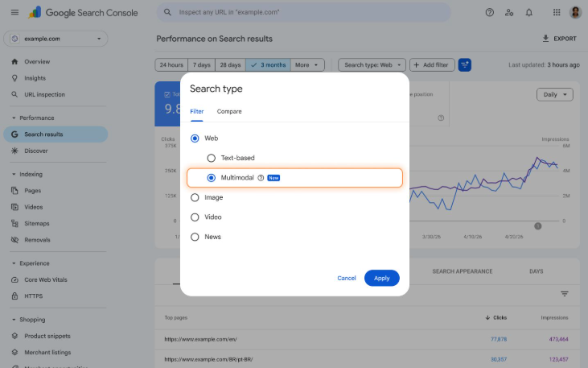This screenshot has height=368, width=588.
Task: Click the help icon beside Multimodal
Action: point(261,178)
